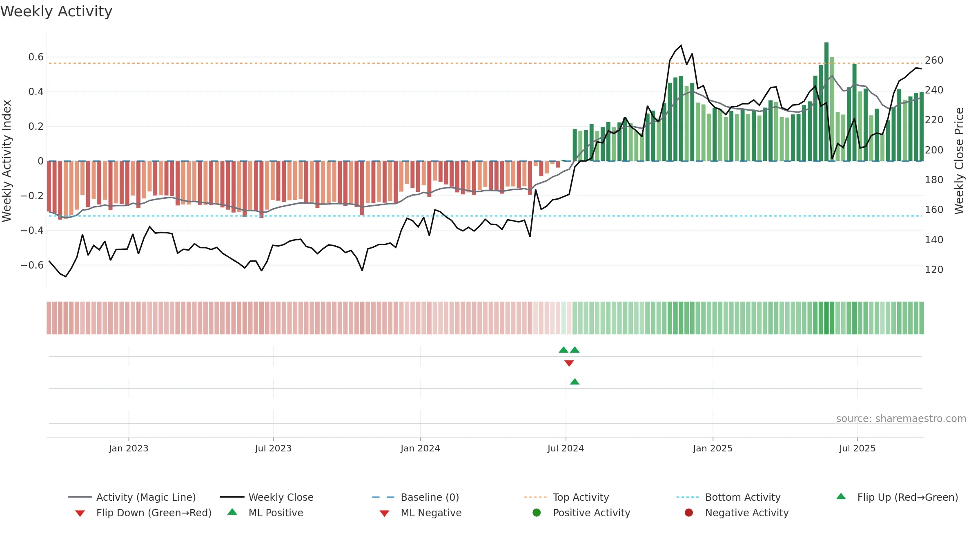
Task: Click the 200 tick on right axis
Action: (934, 150)
